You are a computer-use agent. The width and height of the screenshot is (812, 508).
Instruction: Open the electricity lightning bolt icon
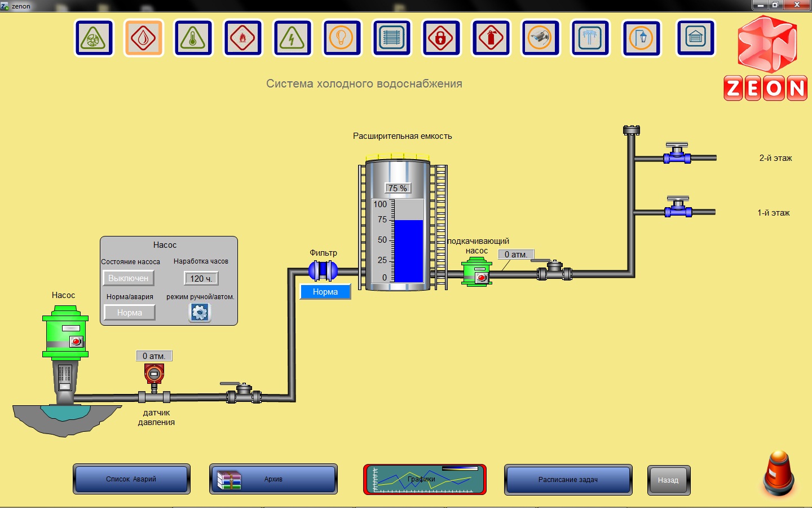[x=293, y=38]
